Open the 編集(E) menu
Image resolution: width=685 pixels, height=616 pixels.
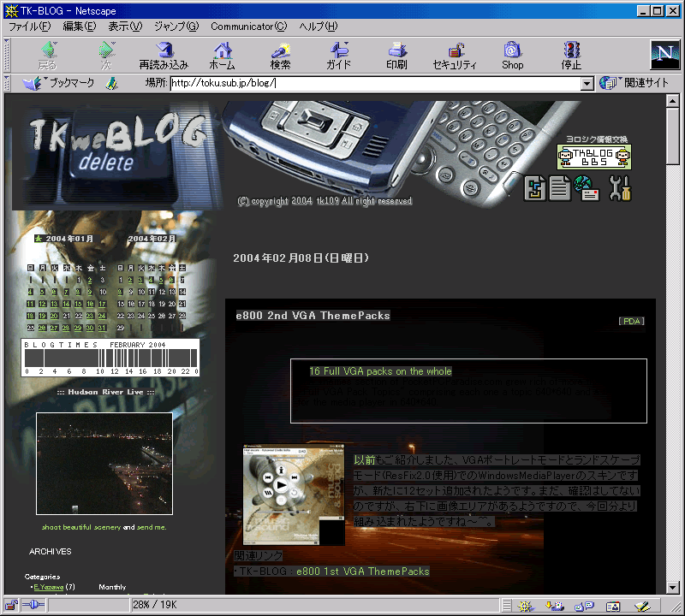[79, 27]
